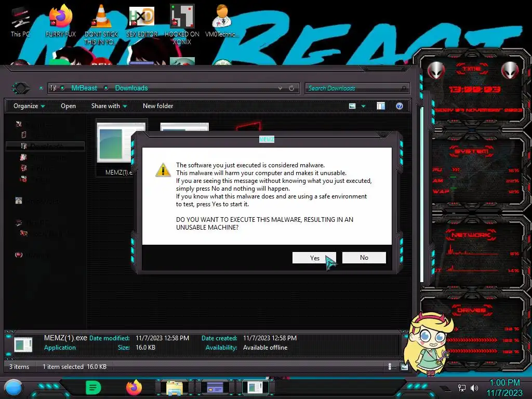Expand the arrow before MrBeast breadcrumb
This screenshot has width=532, height=399.
tap(62, 88)
